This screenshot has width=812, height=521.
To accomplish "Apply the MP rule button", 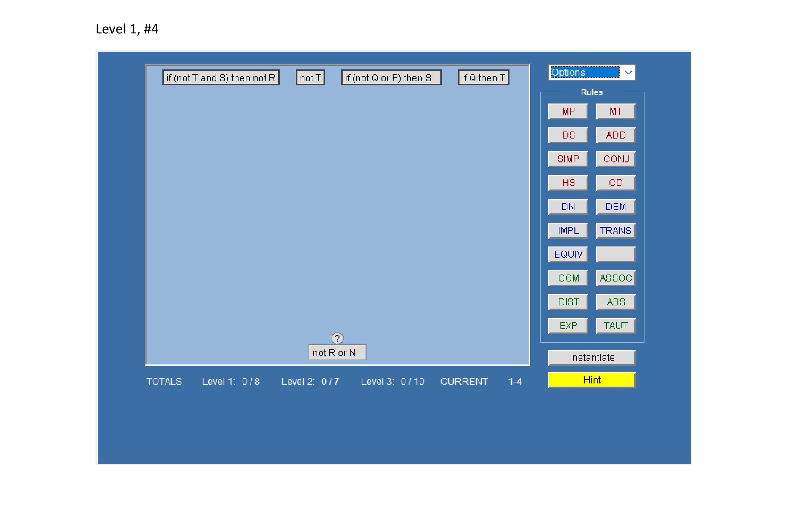I will 568,111.
